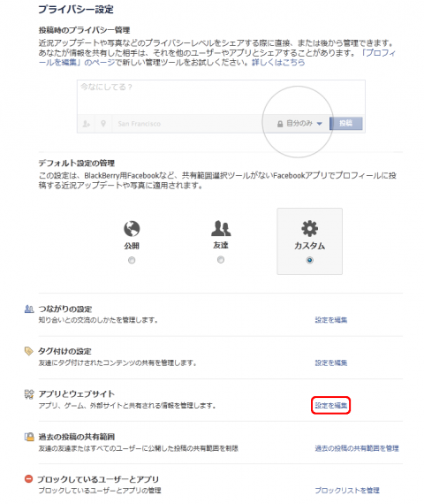This screenshot has height=504, width=424.
Task: Open 設定を編集 for アプリとウェブサイト
Action: (331, 405)
